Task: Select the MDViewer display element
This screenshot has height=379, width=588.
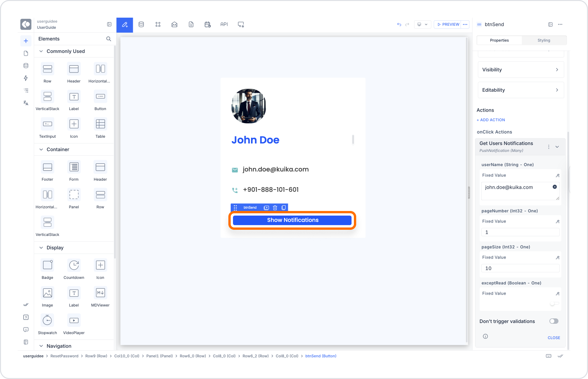Action: [x=101, y=297]
